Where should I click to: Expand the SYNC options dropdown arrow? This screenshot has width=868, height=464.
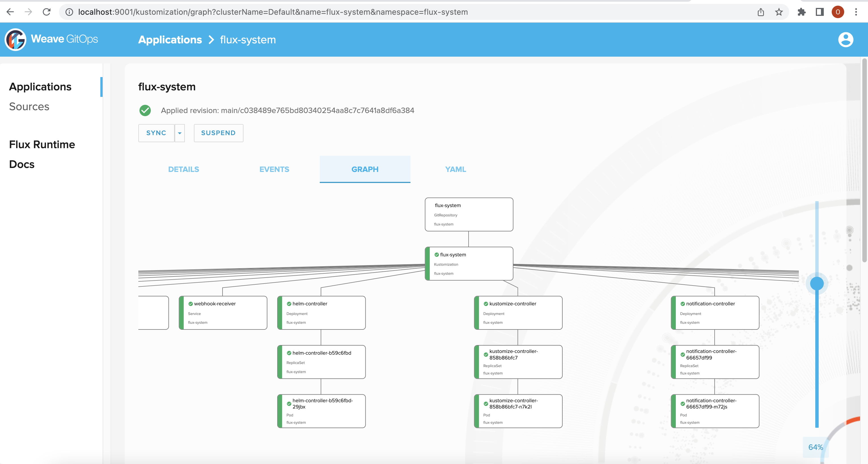pyautogui.click(x=180, y=133)
